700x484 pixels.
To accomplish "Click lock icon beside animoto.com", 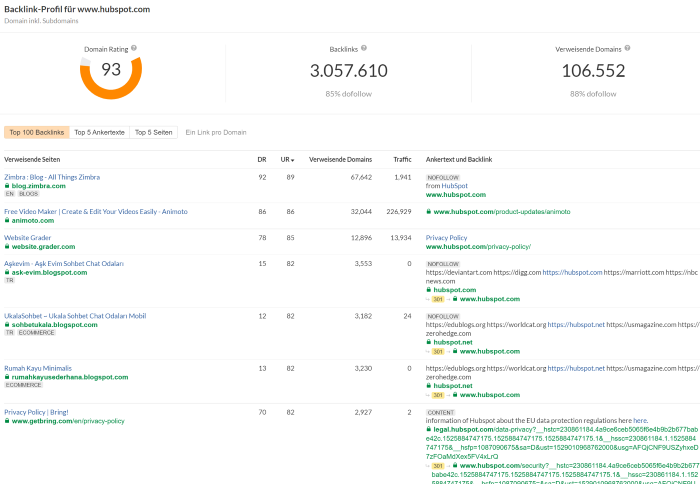I will pos(7,221).
